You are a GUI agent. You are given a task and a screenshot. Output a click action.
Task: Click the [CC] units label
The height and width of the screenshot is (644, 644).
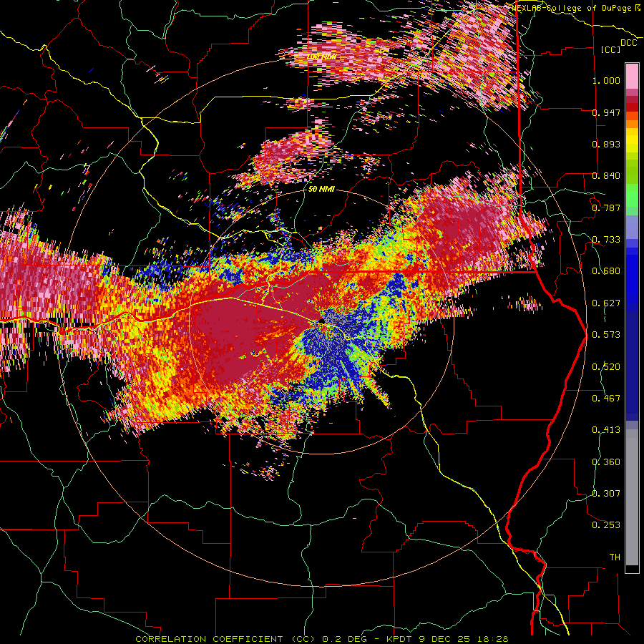[x=610, y=49]
